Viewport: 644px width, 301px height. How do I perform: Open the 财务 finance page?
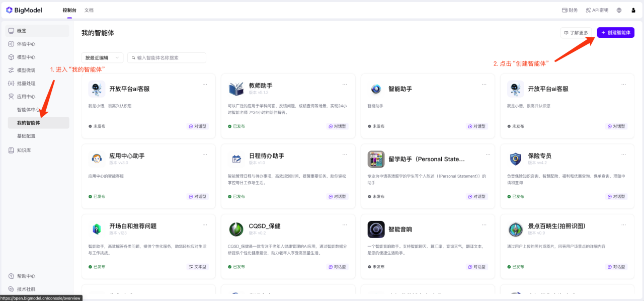(x=570, y=10)
